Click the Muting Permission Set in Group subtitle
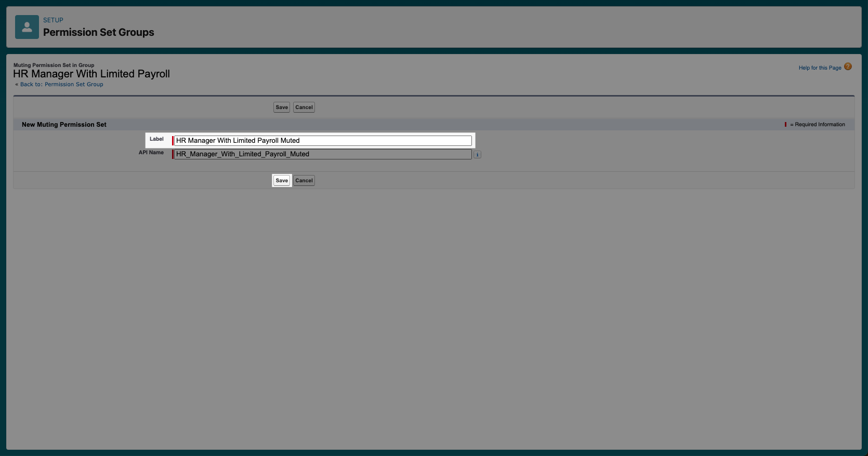This screenshot has height=456, width=868. coord(54,65)
